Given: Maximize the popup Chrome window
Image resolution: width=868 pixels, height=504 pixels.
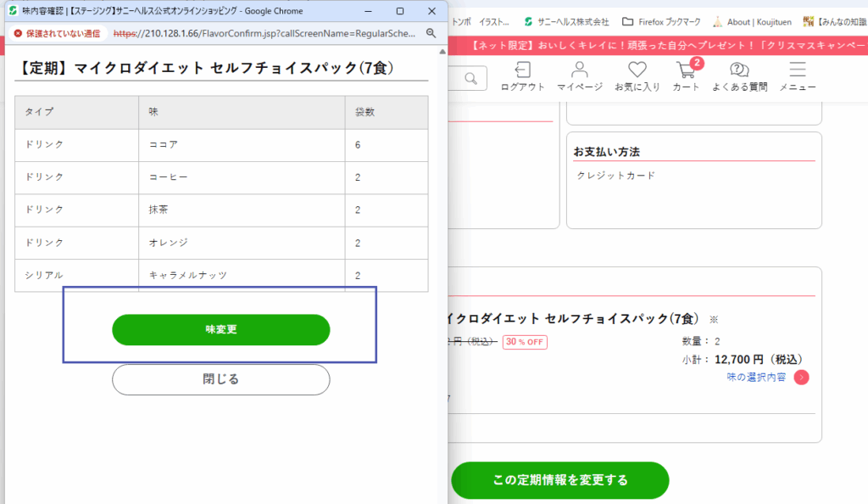Looking at the screenshot, I should 399,10.
